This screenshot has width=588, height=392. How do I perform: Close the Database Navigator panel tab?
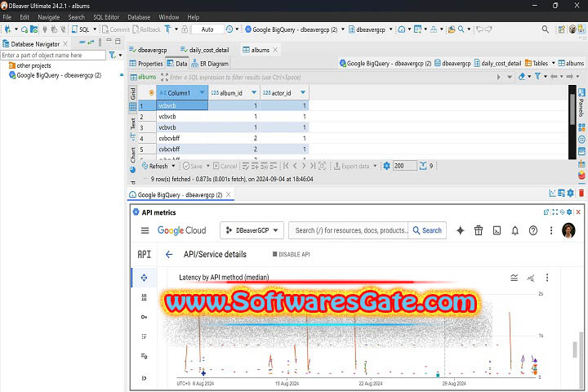pos(65,44)
